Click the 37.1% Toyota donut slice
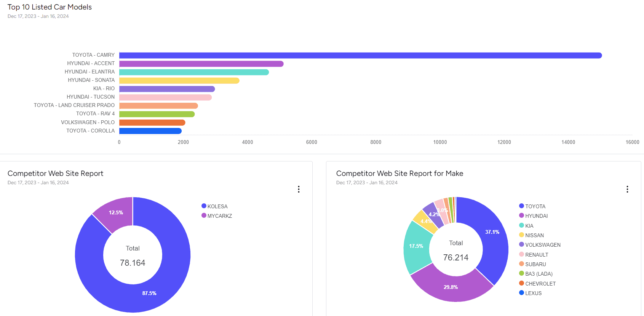Image resolution: width=644 pixels, height=316 pixels. 492,232
